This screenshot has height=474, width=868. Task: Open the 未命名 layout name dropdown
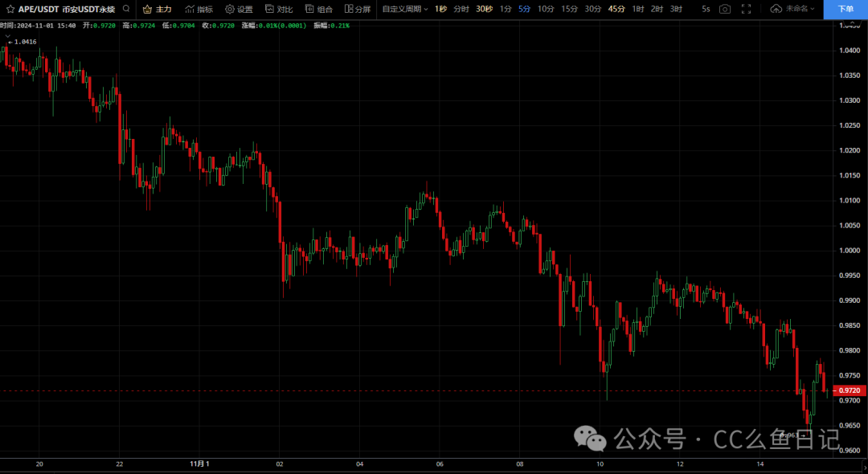pos(801,9)
